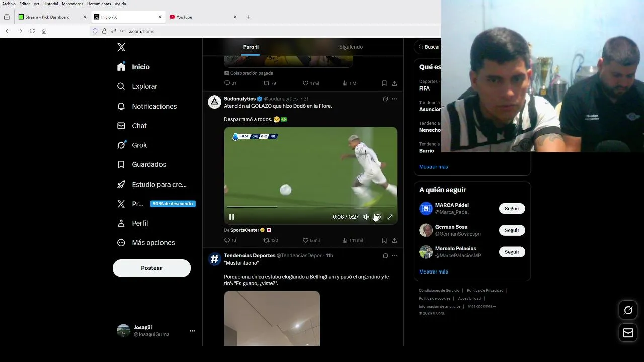
Task: Open Política de Privacidad link
Action: click(485, 291)
